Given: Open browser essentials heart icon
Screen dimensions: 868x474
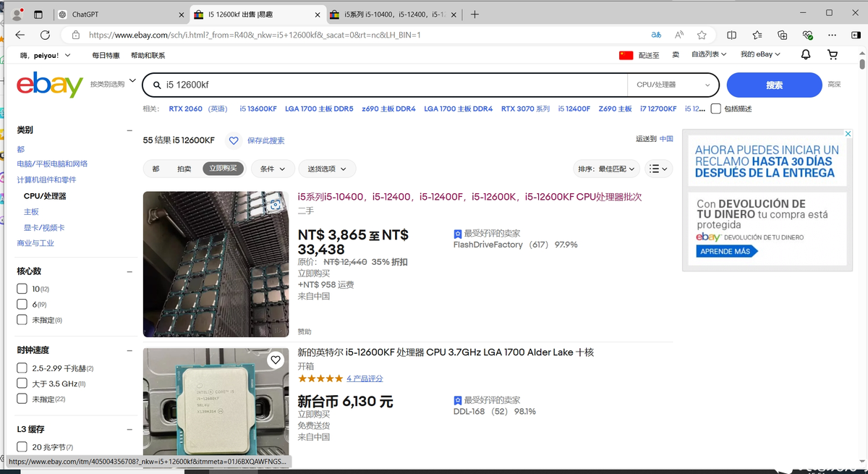Looking at the screenshot, I should point(807,35).
